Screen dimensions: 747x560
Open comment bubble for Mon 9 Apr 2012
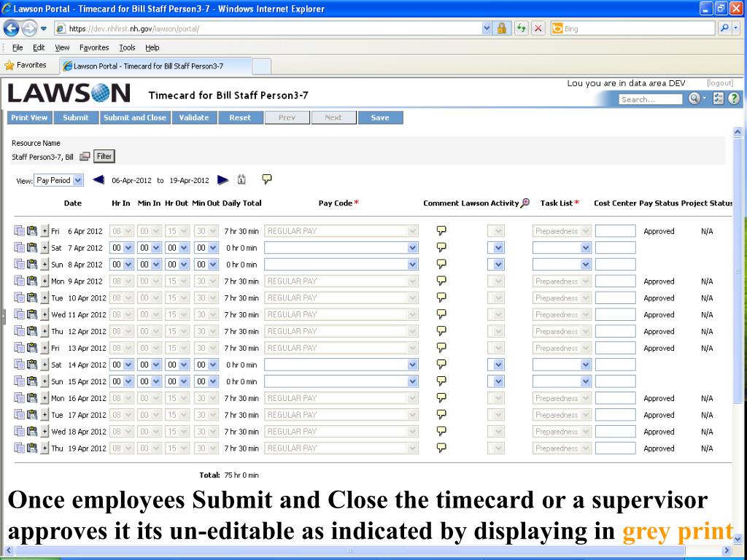pyautogui.click(x=441, y=281)
